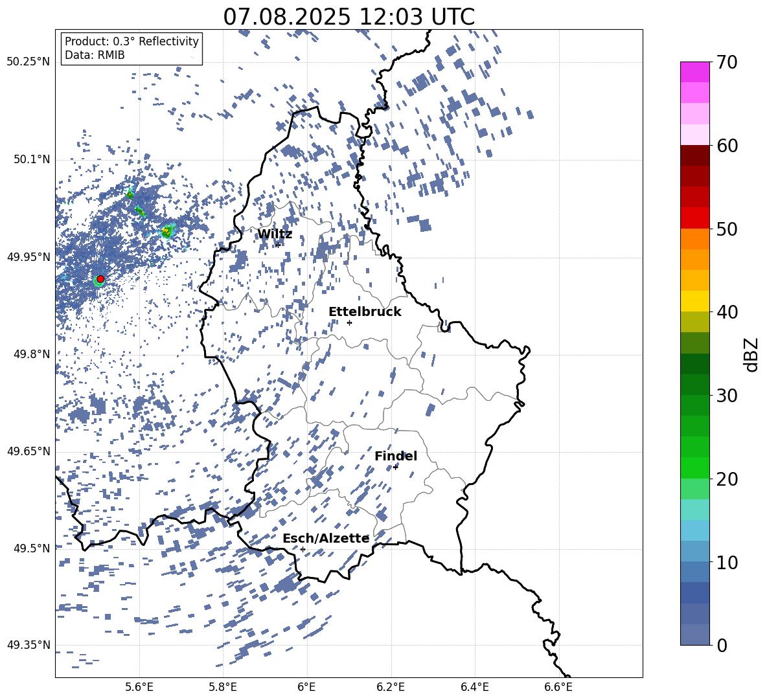Click the map title 07.08.2025 12:03 UTC

click(349, 17)
